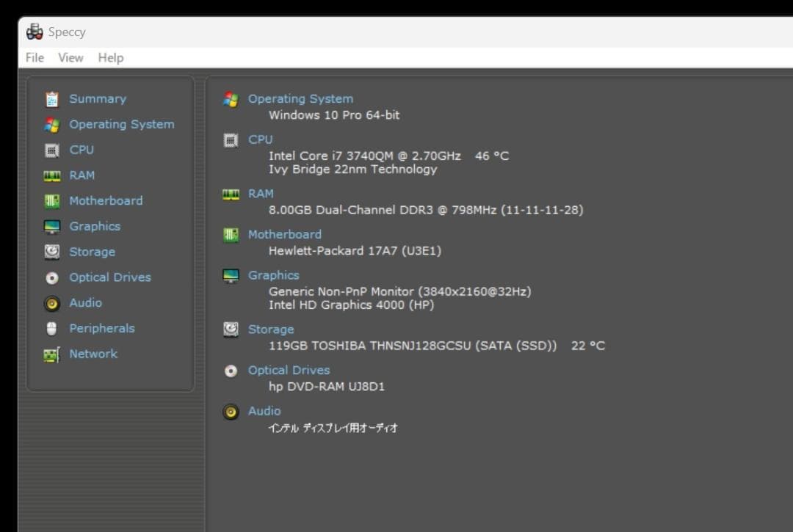Open Network section from sidebar
The image size is (793, 532).
(x=93, y=354)
